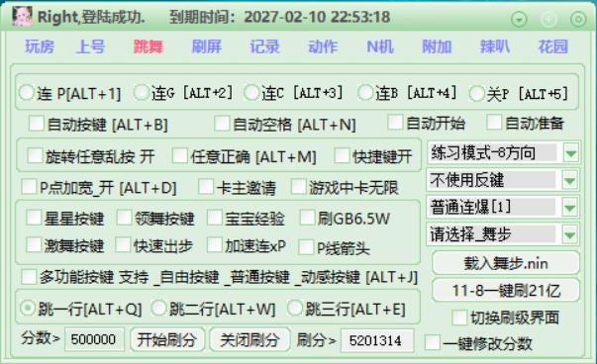Select the 关P [ALT+5] radio button
Screen dimensions: 597x364
click(476, 93)
